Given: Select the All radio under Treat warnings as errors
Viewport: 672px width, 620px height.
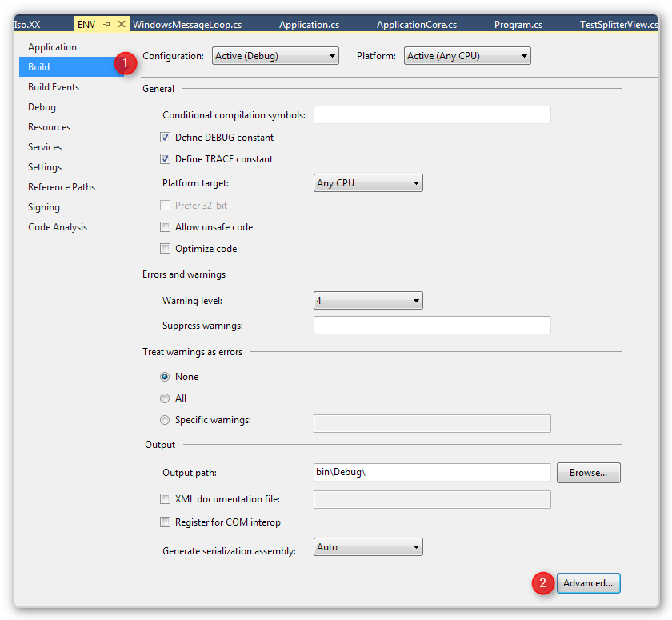Looking at the screenshot, I should point(165,398).
